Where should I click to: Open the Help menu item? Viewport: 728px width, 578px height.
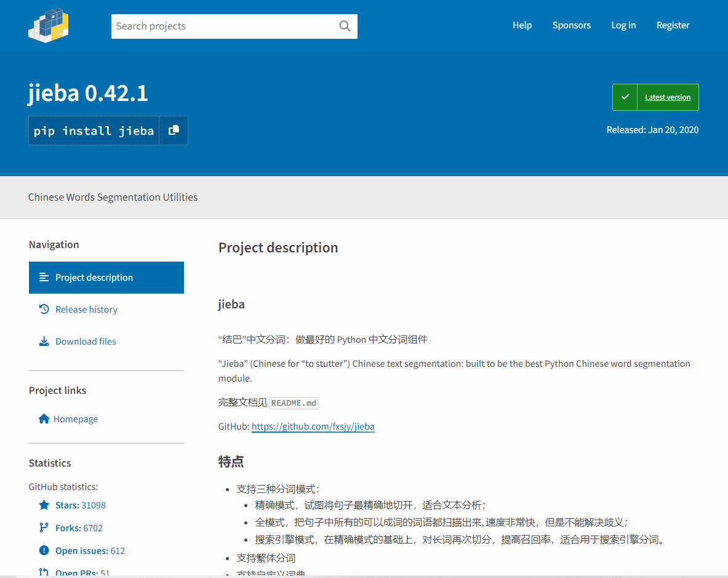522,25
